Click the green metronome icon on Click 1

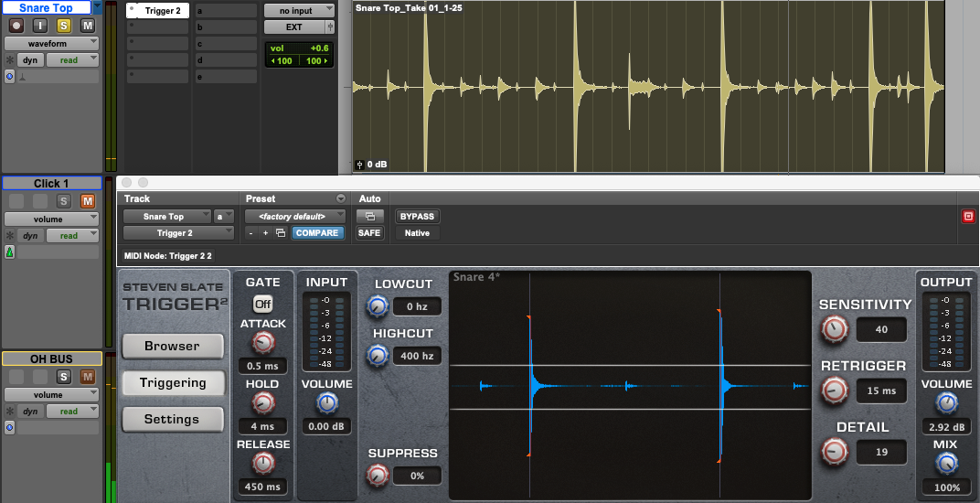coord(9,251)
